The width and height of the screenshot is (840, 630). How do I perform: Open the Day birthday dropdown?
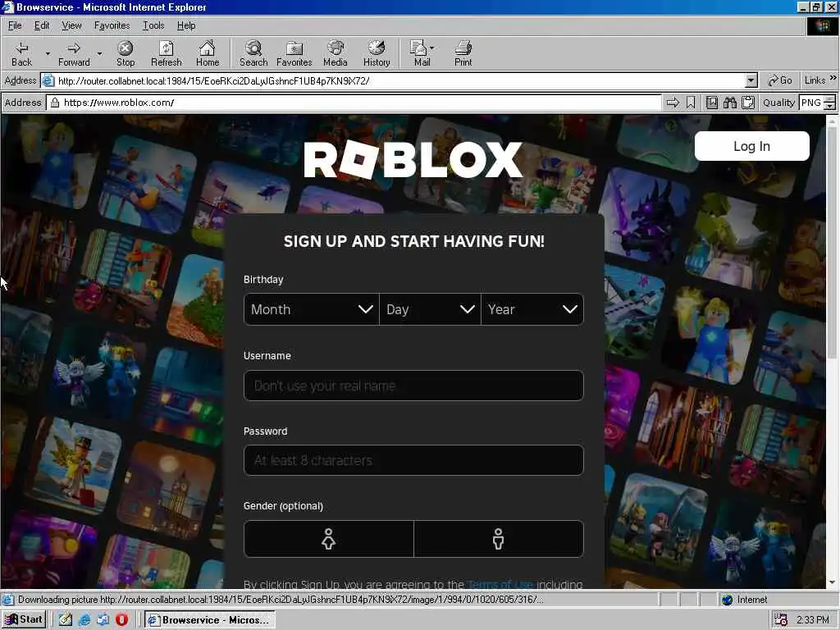tap(430, 309)
